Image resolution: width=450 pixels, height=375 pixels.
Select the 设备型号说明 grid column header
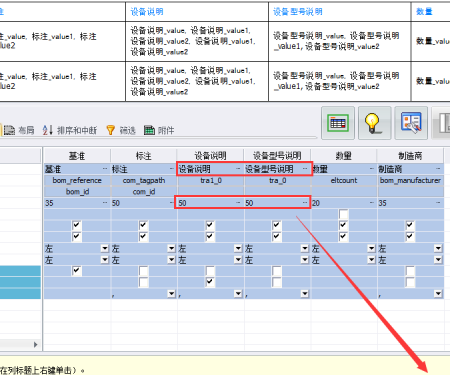(x=277, y=156)
